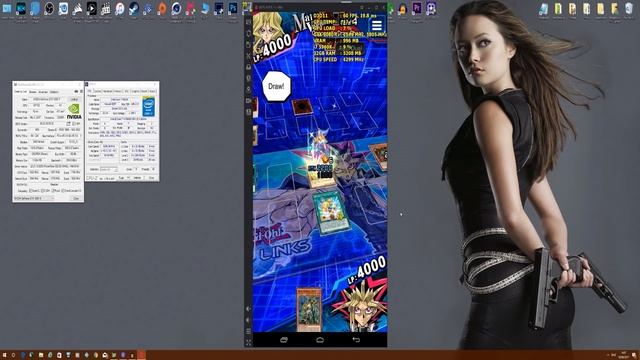Image resolution: width=640 pixels, height=360 pixels.
Task: Tap the Android home button
Action: 320,340
